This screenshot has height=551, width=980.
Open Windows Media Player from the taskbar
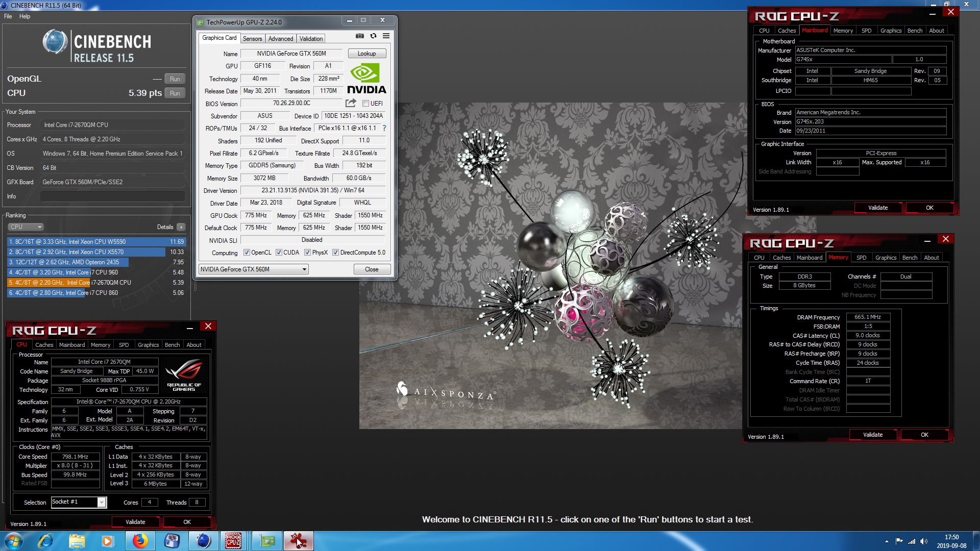click(x=108, y=541)
